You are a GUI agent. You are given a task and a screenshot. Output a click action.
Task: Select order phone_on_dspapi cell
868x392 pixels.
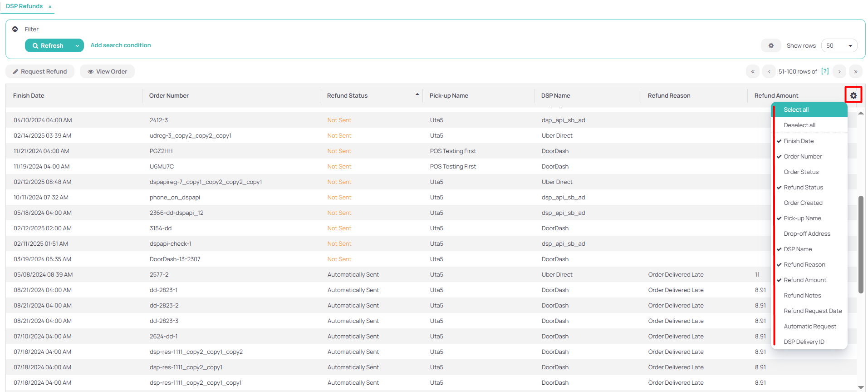pyautogui.click(x=175, y=197)
